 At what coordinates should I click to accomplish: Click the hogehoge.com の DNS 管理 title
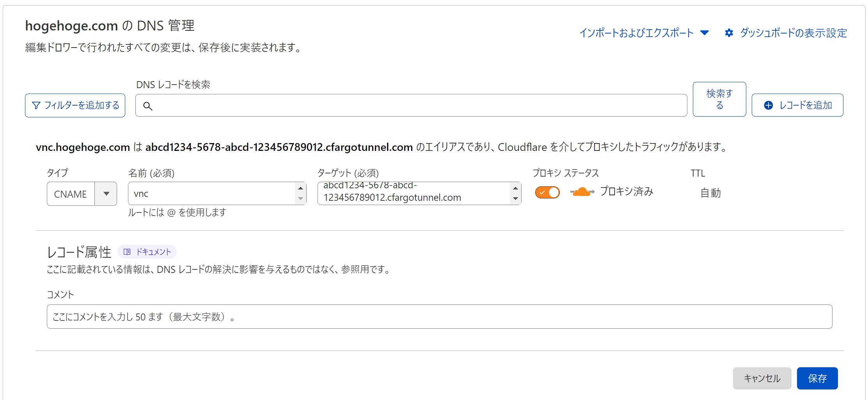[x=110, y=26]
